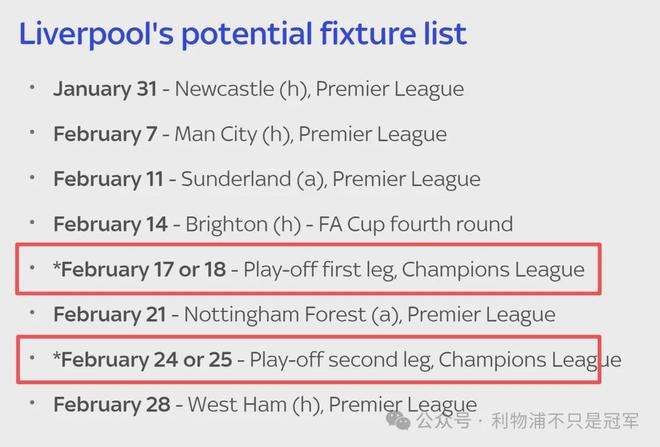Click the "Liverpool's potential fixture list" heading

coord(242,33)
